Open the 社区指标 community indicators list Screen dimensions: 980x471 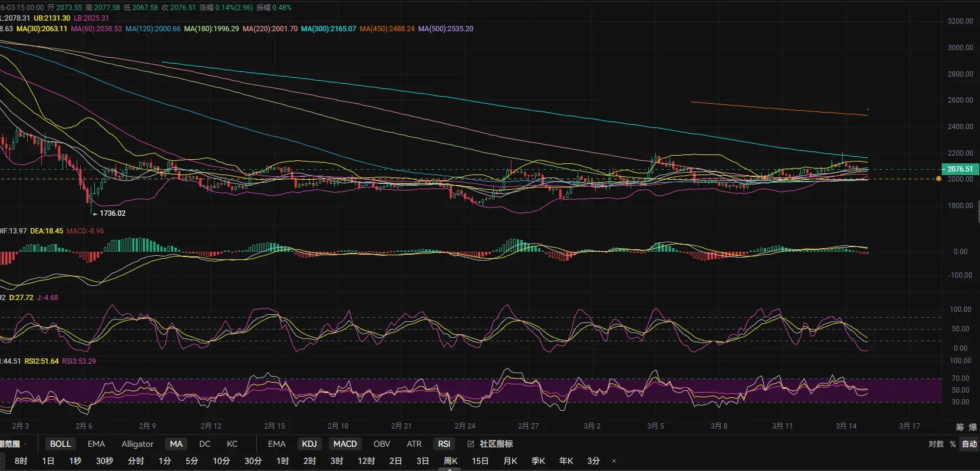(496, 444)
